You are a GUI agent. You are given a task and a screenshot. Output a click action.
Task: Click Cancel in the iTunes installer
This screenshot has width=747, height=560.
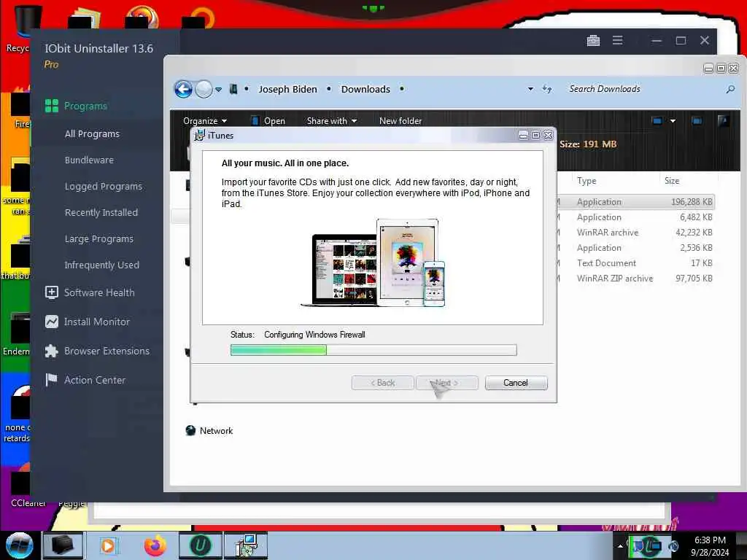pyautogui.click(x=516, y=383)
